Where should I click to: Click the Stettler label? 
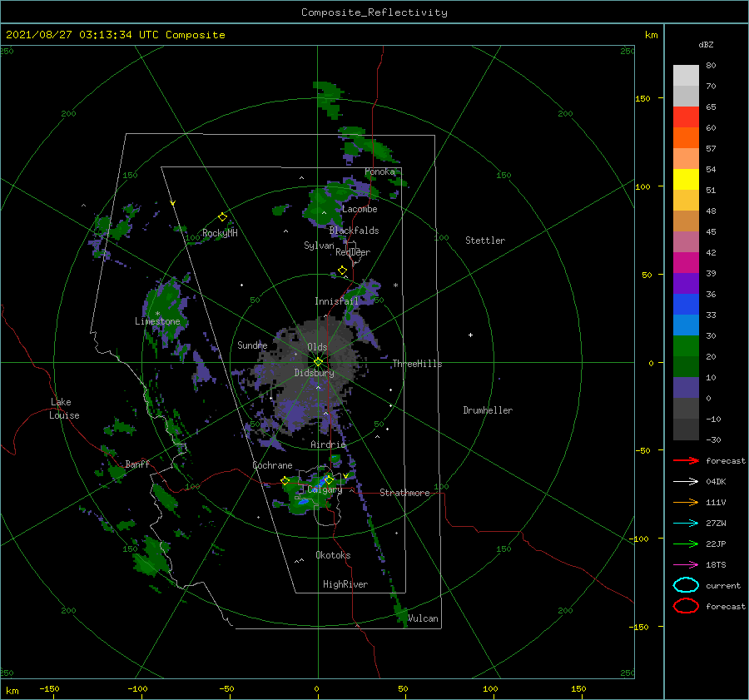point(485,241)
